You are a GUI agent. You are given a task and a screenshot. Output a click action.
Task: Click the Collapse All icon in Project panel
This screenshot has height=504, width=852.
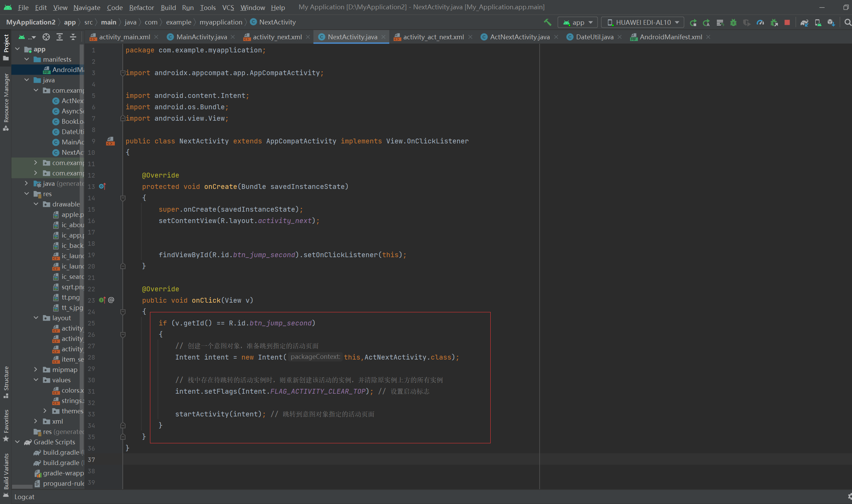pyautogui.click(x=73, y=37)
